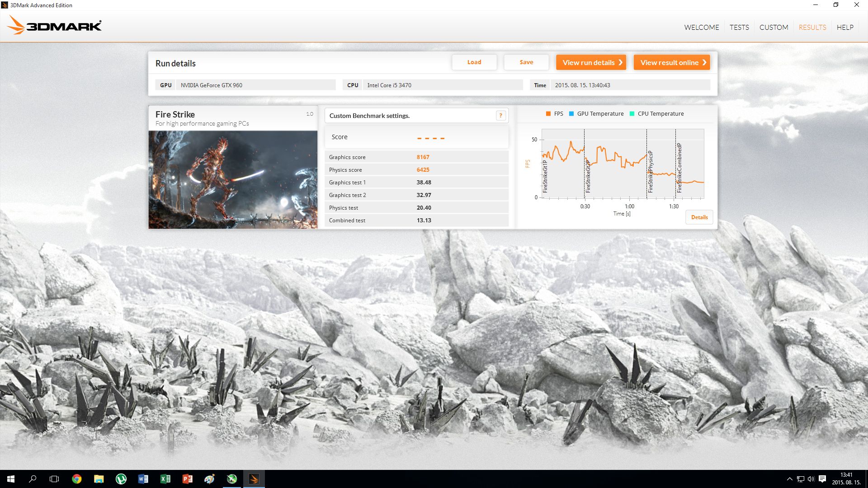Click the Fire Strike thumbnail image
868x488 pixels.
click(233, 180)
